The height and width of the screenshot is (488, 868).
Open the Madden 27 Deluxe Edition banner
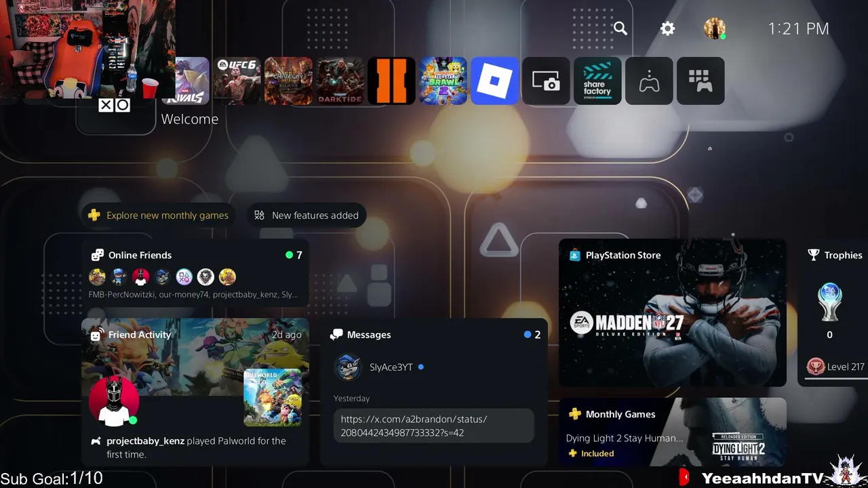point(673,312)
